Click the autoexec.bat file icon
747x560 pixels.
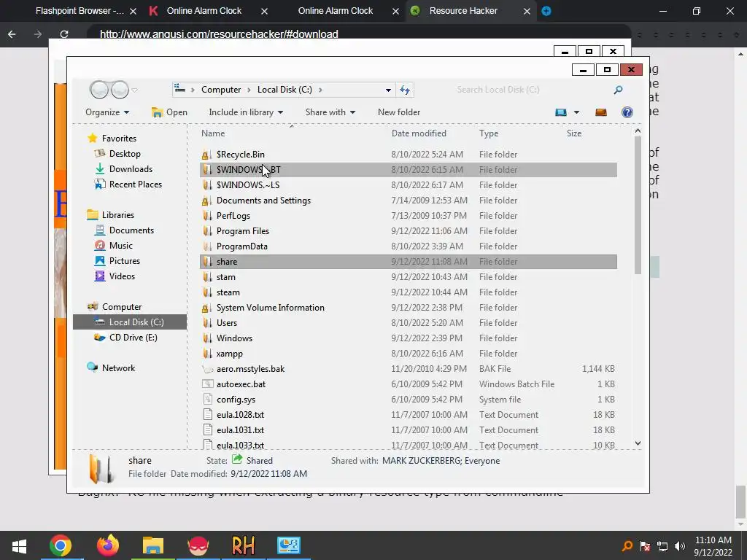(206, 384)
